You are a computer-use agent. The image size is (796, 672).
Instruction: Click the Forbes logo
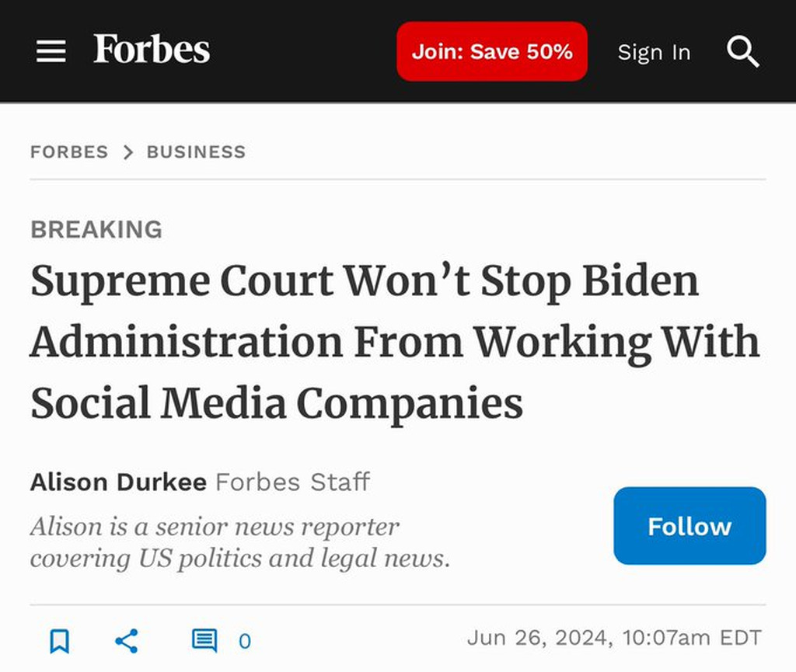click(x=152, y=49)
